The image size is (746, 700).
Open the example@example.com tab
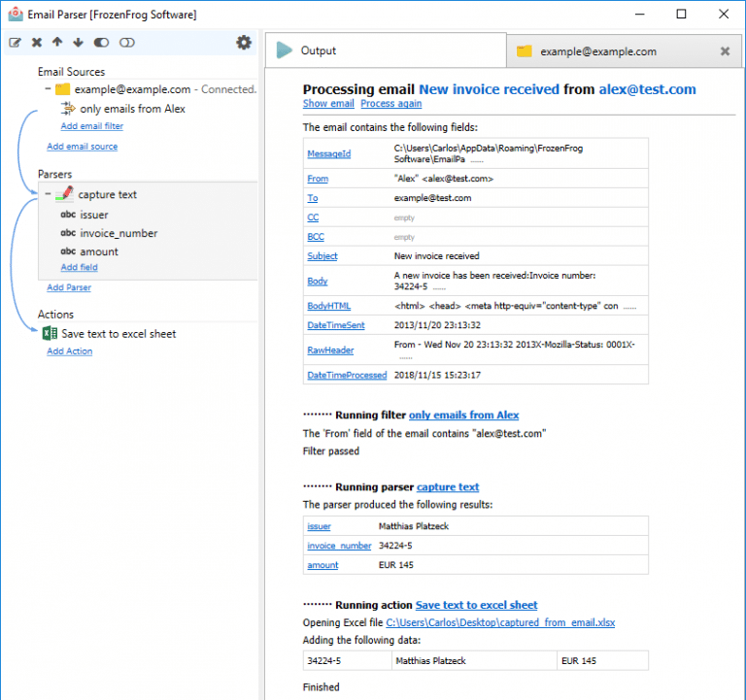[x=597, y=52]
